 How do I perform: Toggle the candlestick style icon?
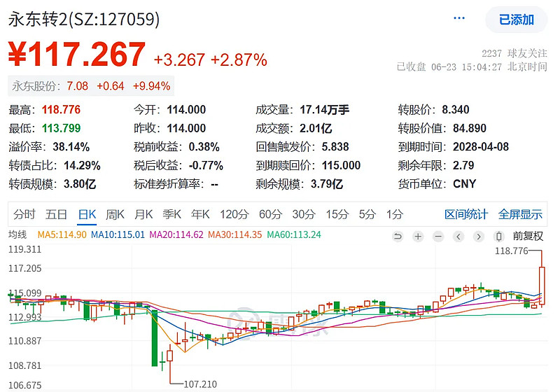499,237
